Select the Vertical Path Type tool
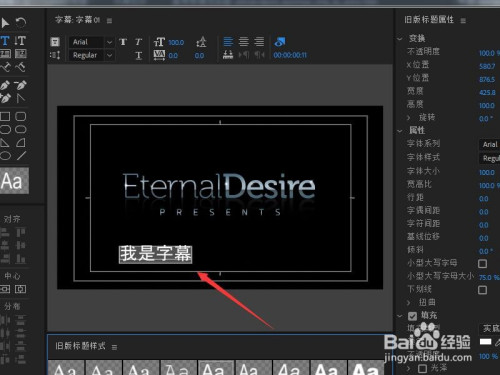 [21, 67]
